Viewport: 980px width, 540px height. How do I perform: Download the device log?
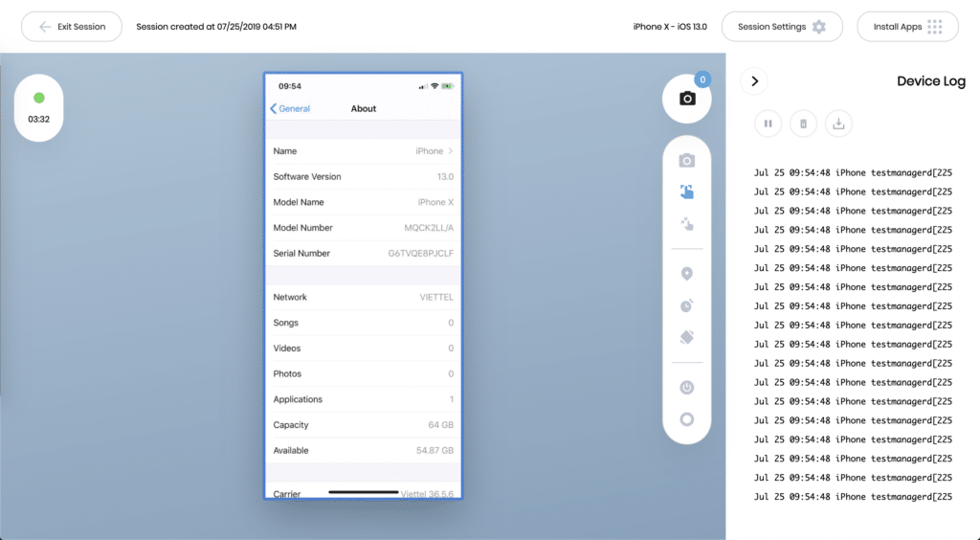(x=838, y=124)
